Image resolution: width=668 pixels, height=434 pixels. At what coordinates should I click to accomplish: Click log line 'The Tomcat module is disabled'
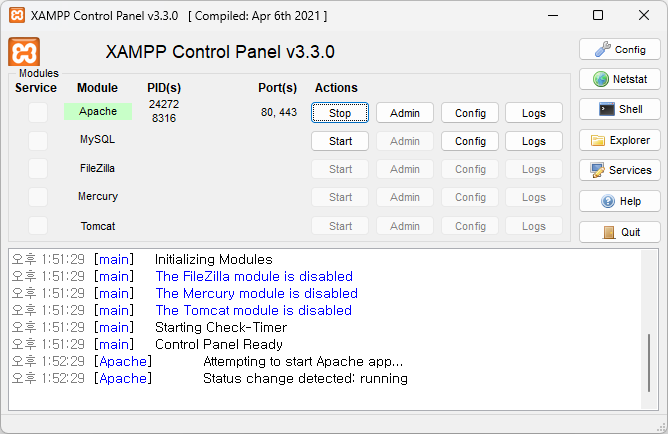(x=253, y=310)
